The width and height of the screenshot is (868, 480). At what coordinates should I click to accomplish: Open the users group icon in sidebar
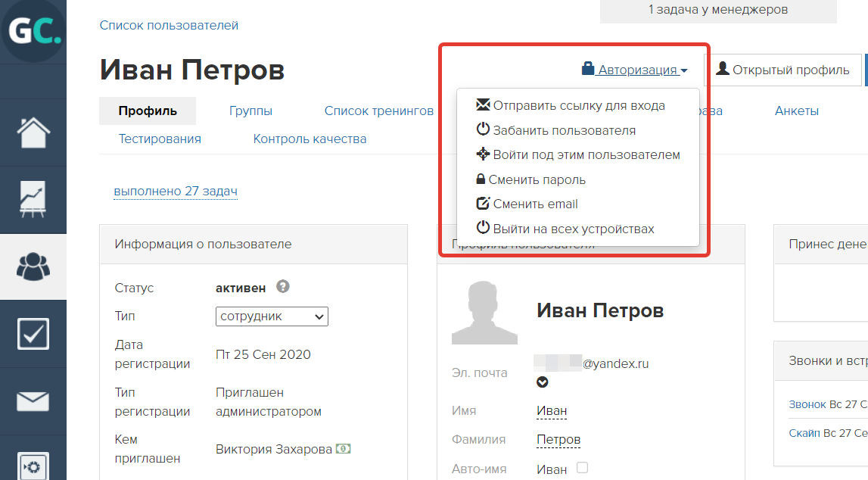pos(33,266)
